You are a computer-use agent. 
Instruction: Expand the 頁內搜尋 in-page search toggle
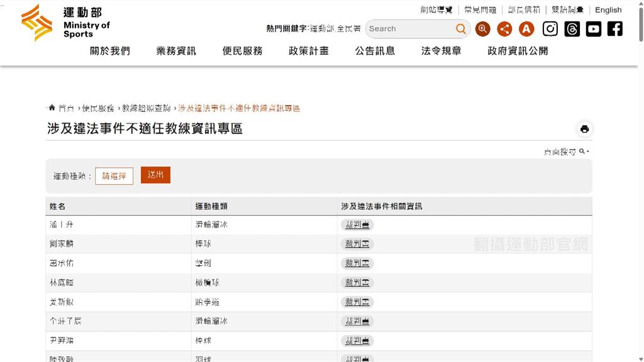pyautogui.click(x=567, y=152)
